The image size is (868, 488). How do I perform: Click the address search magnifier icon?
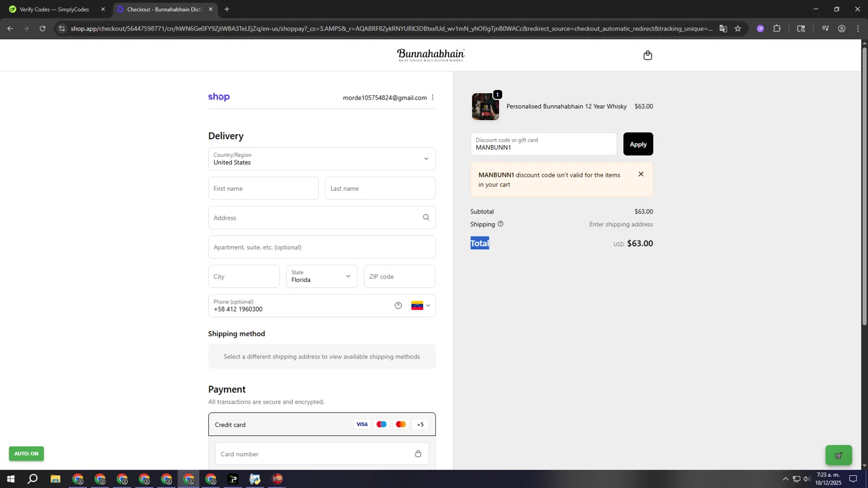426,217
